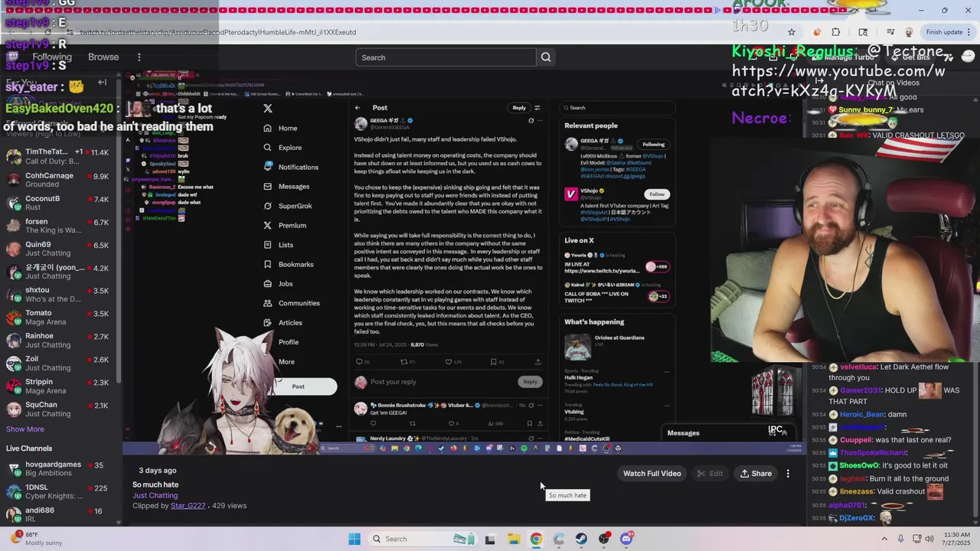Screen dimensions: 980x551
Task: Open the Browse tab on Twitch
Action: click(x=103, y=57)
